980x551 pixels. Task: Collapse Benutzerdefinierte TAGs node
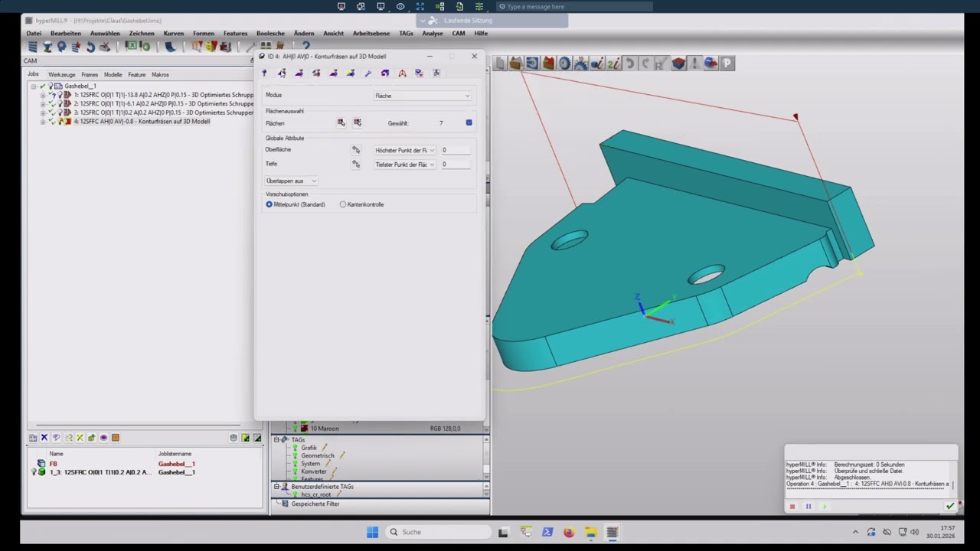[276, 487]
